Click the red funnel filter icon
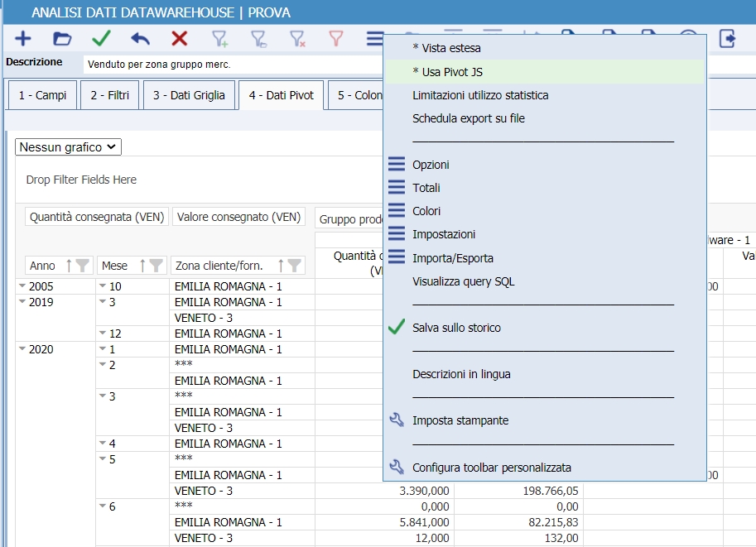The height and width of the screenshot is (547, 756). (x=335, y=38)
